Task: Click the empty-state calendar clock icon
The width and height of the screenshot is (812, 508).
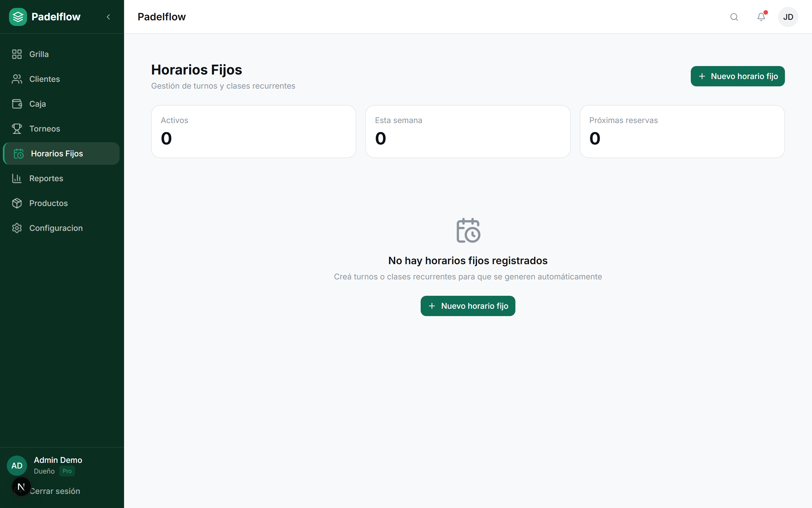Action: (x=468, y=231)
